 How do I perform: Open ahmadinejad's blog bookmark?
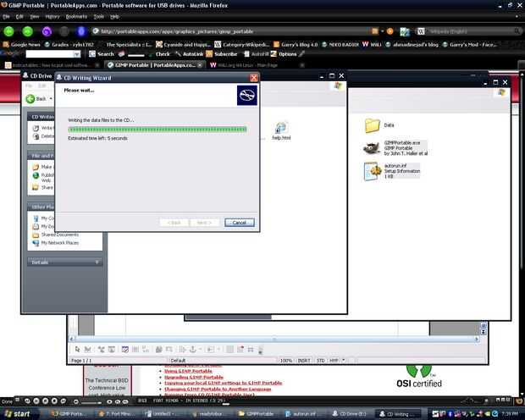click(412, 45)
